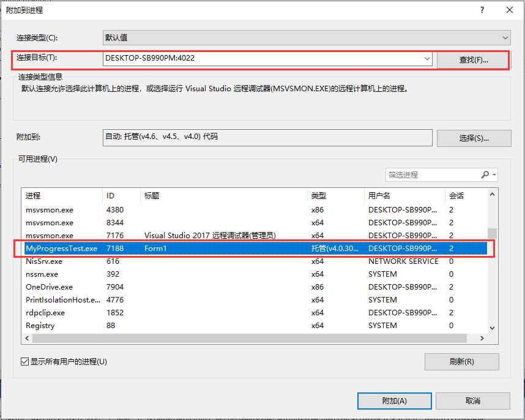This screenshot has width=525, height=420.
Task: Click the 查找(F)... button
Action: pos(473,60)
